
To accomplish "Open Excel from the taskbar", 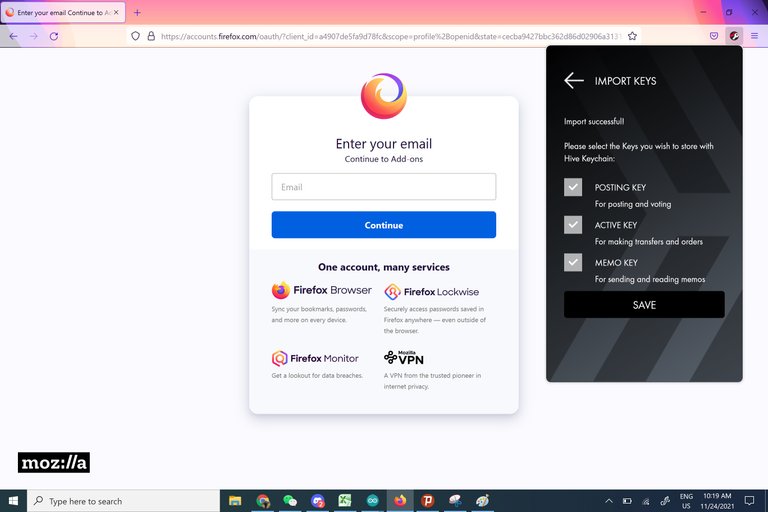I will click(x=345, y=501).
